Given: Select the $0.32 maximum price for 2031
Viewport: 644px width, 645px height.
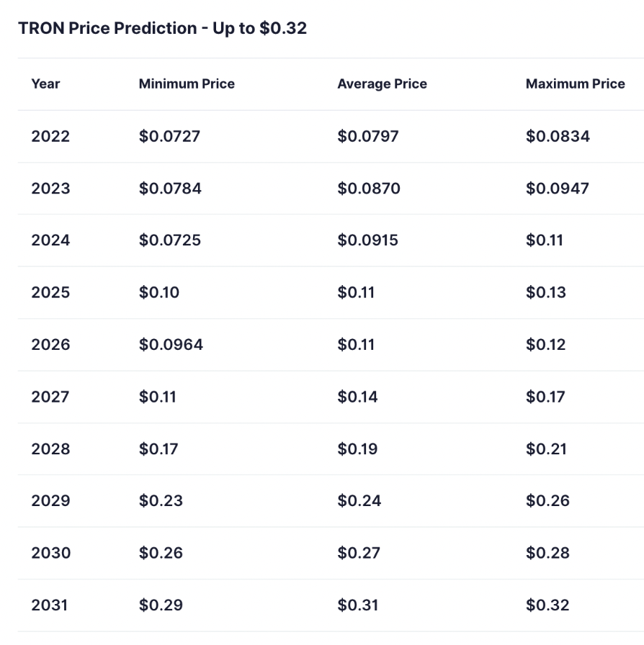Looking at the screenshot, I should pos(547,605).
